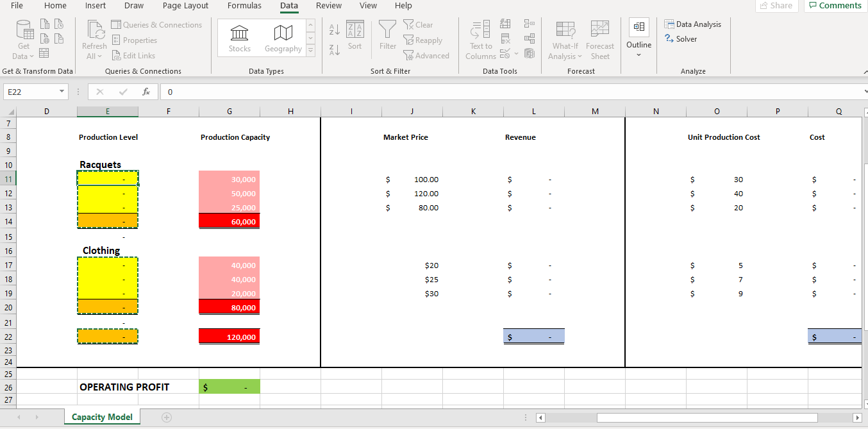Clear the current filter

tap(418, 25)
